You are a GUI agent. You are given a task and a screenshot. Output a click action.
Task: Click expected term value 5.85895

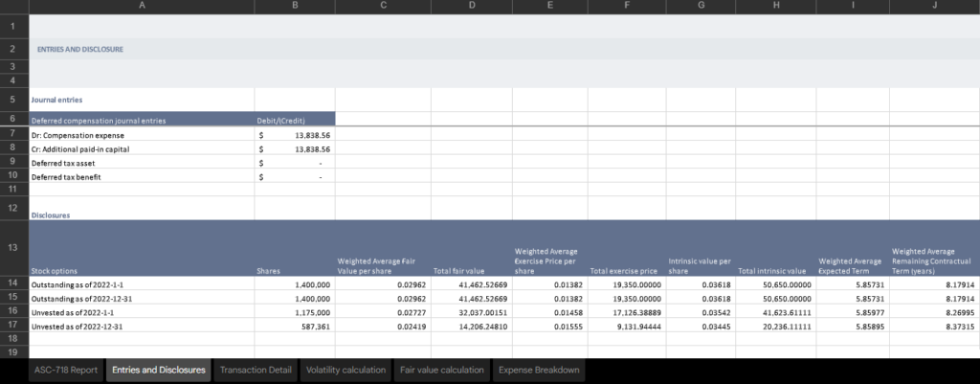click(x=853, y=326)
